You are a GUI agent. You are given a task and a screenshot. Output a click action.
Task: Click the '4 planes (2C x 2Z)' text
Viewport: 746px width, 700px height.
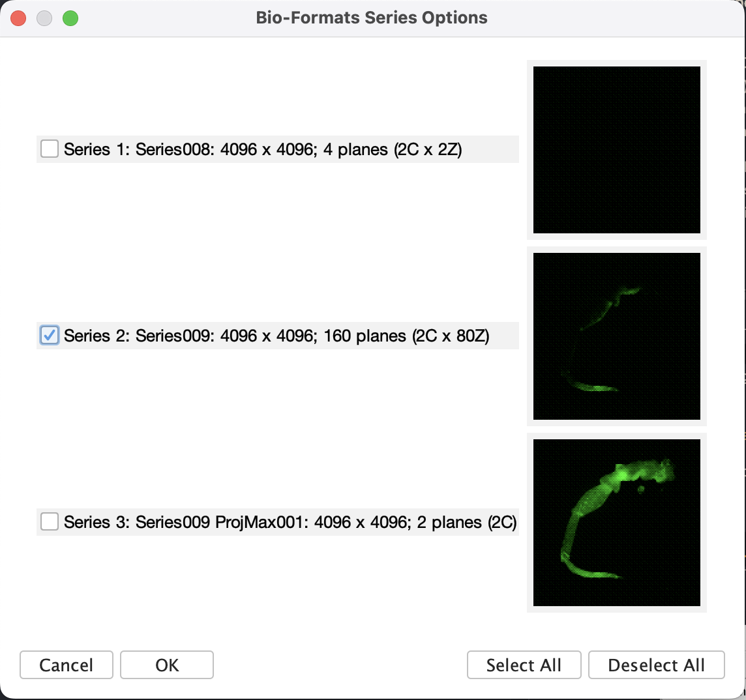pyautogui.click(x=393, y=150)
